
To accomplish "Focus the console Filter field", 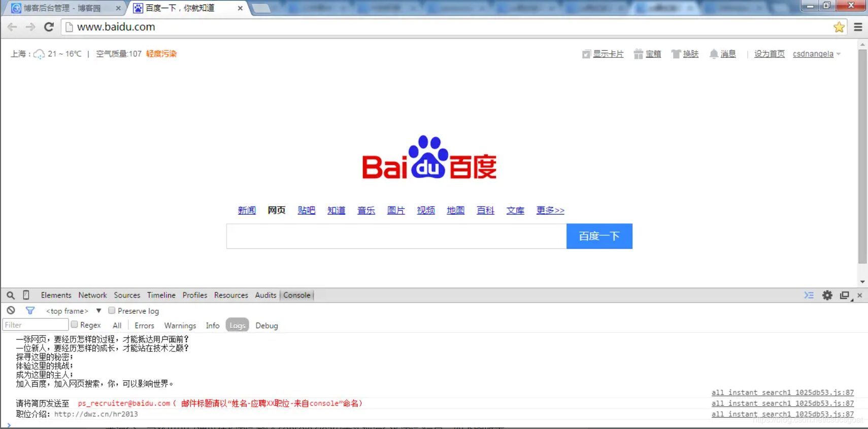I will pyautogui.click(x=36, y=325).
